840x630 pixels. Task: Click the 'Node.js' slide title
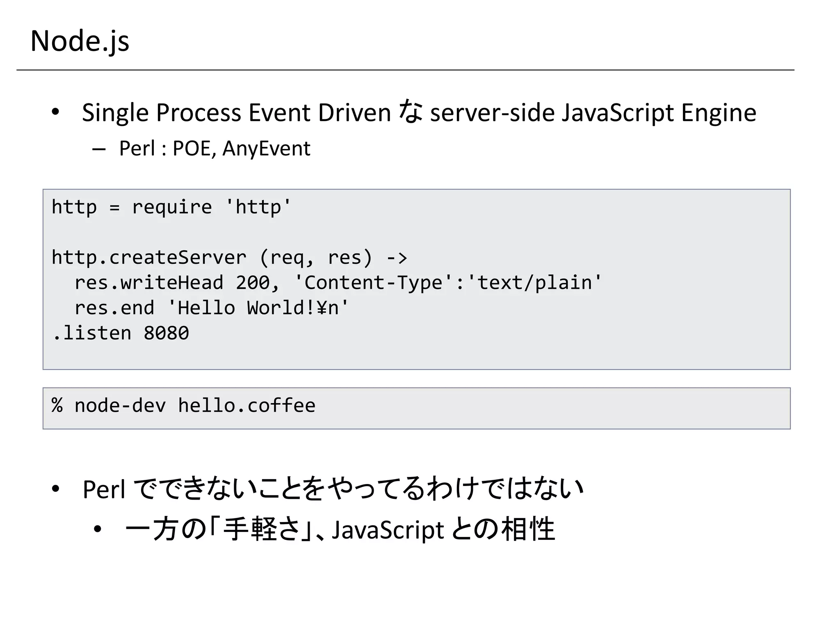80,41
